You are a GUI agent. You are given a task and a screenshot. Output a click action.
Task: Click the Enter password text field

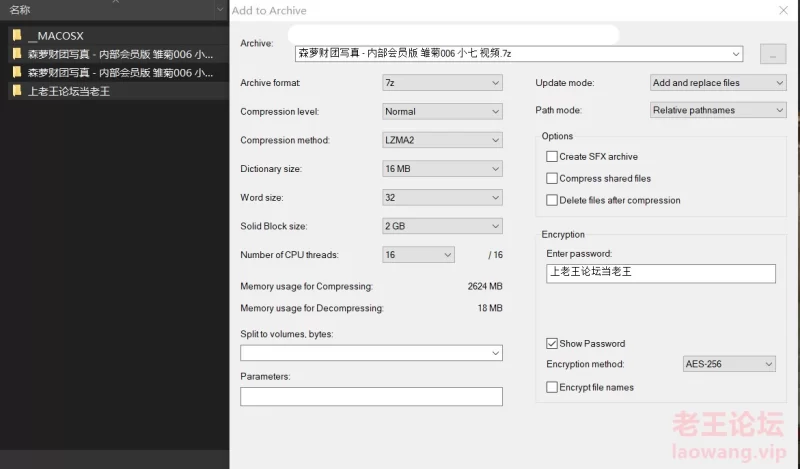coord(660,273)
